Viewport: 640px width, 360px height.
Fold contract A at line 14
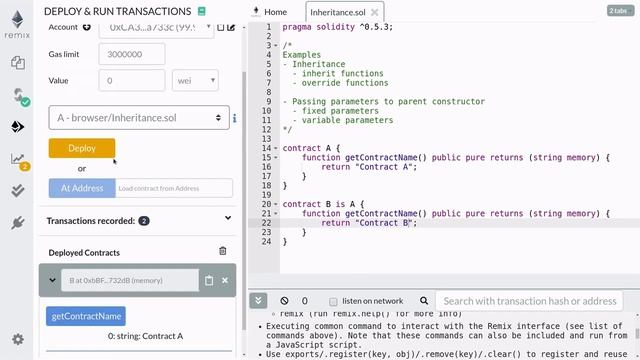tap(276, 148)
